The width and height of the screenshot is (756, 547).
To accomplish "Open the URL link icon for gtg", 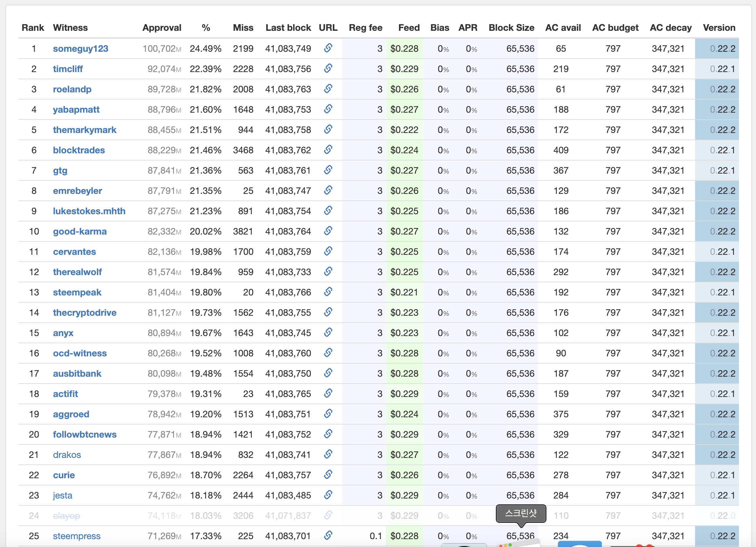I will coord(328,170).
